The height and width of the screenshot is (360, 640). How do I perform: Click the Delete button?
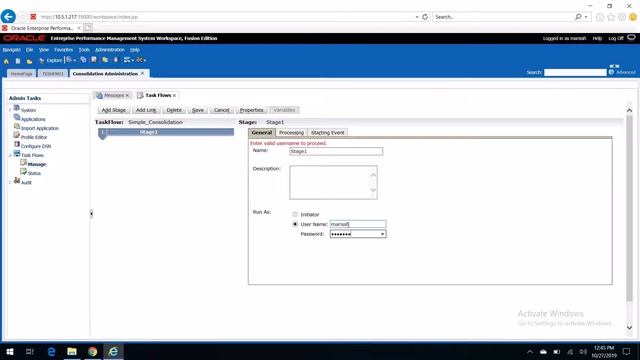(x=174, y=110)
